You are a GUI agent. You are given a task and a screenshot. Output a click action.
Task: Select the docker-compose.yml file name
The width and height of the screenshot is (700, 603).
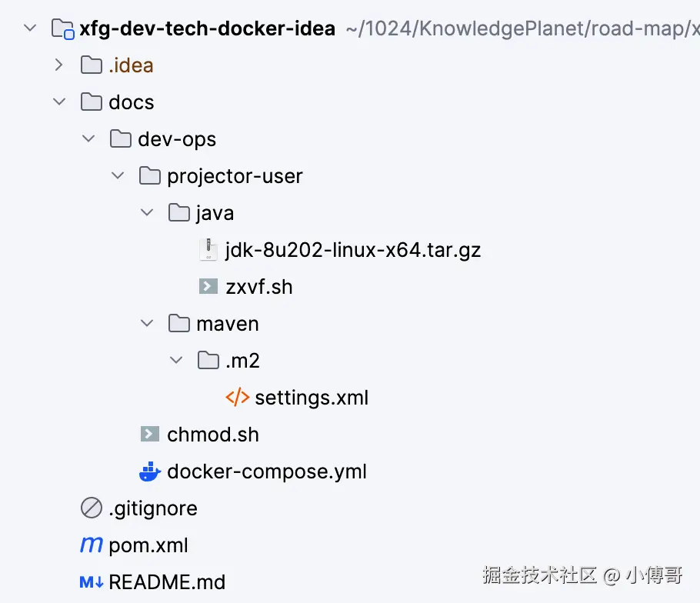266,471
